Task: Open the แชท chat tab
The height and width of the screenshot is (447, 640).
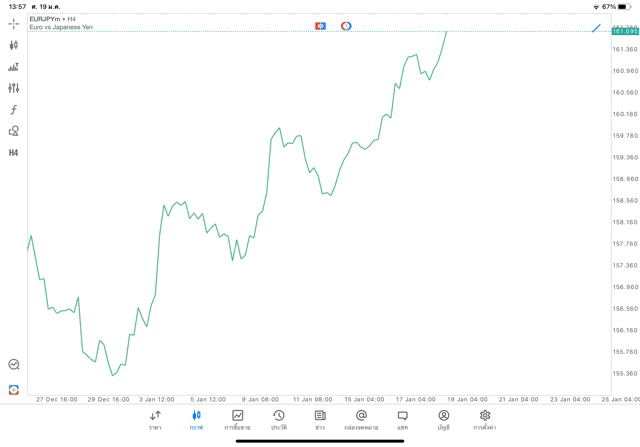Action: (402, 420)
